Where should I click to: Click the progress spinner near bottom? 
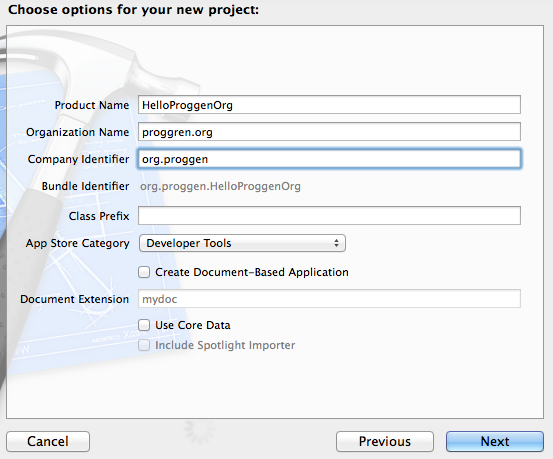pos(199,431)
